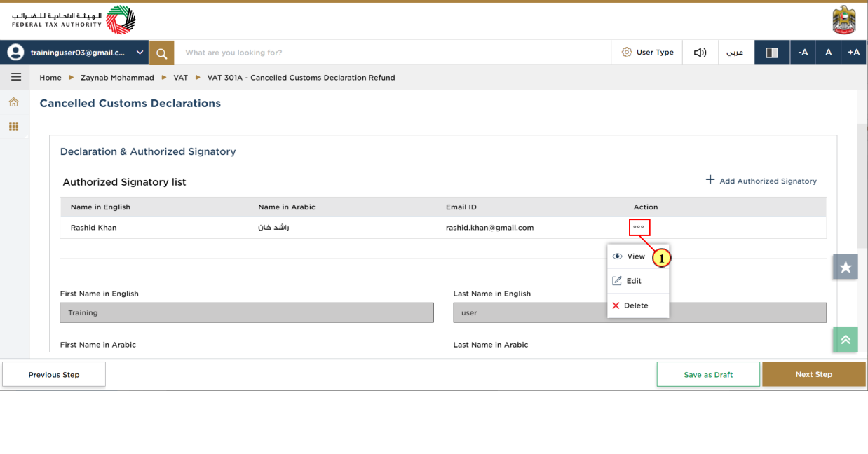868x454 pixels.
Task: Open the sidebar apps grid icon
Action: (x=13, y=127)
